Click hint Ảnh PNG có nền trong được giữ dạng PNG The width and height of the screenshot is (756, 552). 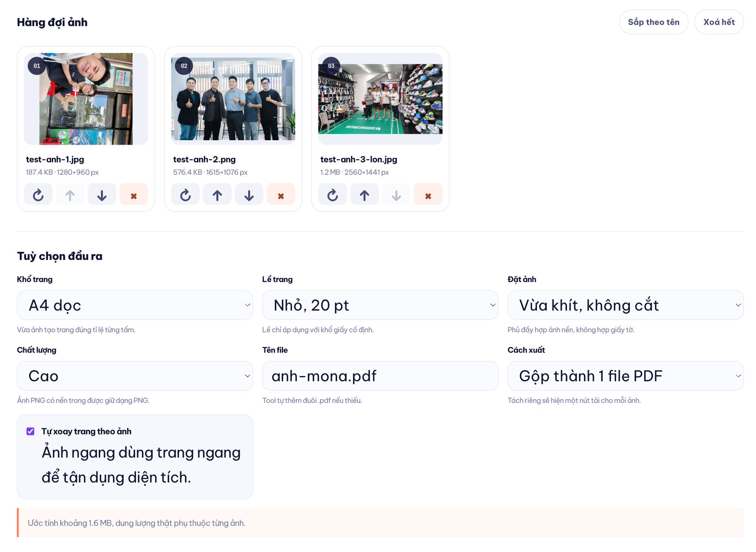[83, 400]
